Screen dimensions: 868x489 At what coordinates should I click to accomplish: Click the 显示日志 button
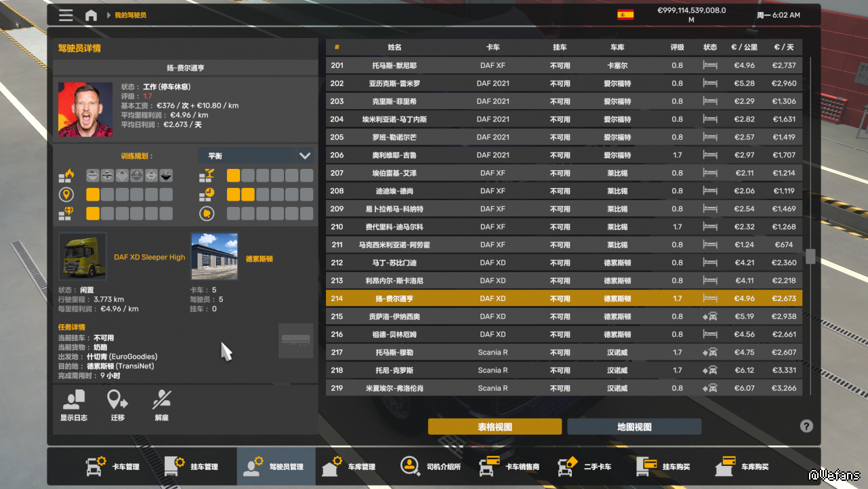(74, 406)
